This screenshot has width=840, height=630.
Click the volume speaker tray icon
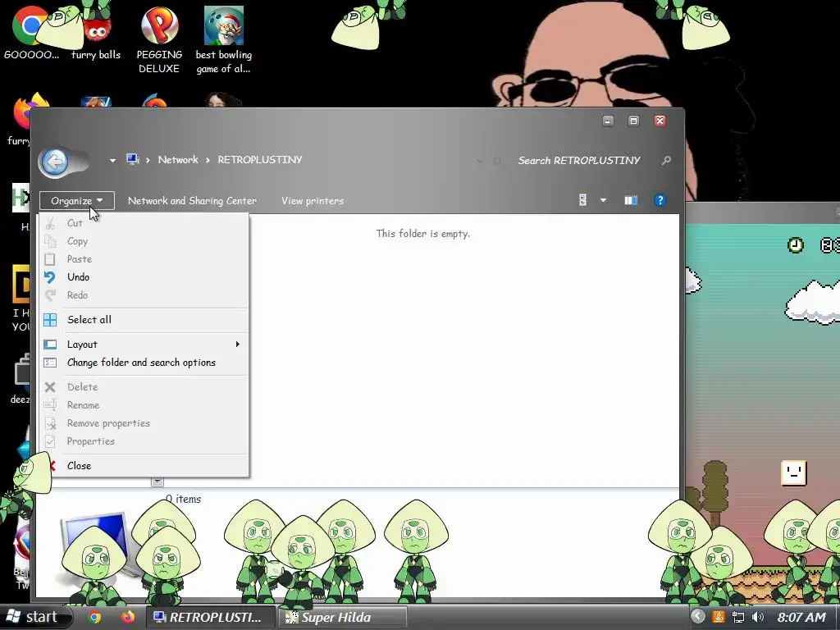(x=758, y=617)
